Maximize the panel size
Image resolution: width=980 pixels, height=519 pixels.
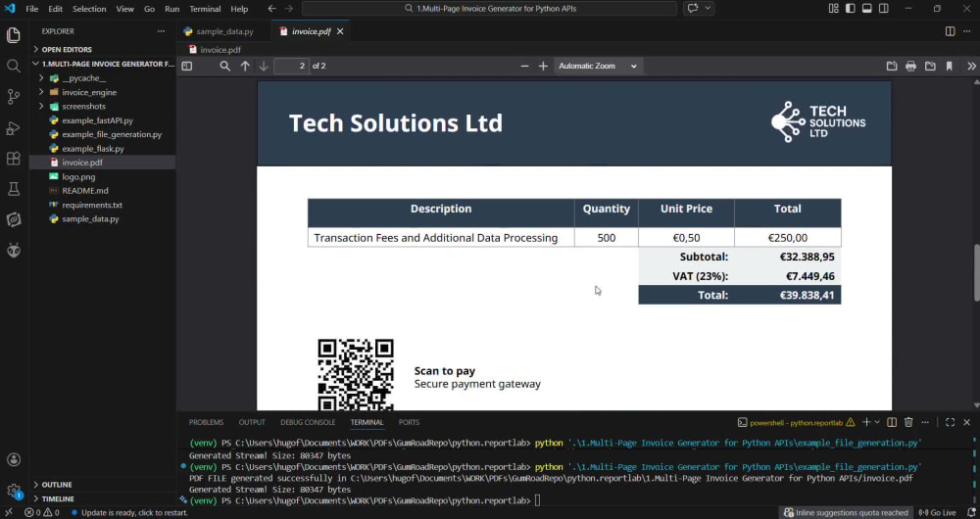point(950,423)
